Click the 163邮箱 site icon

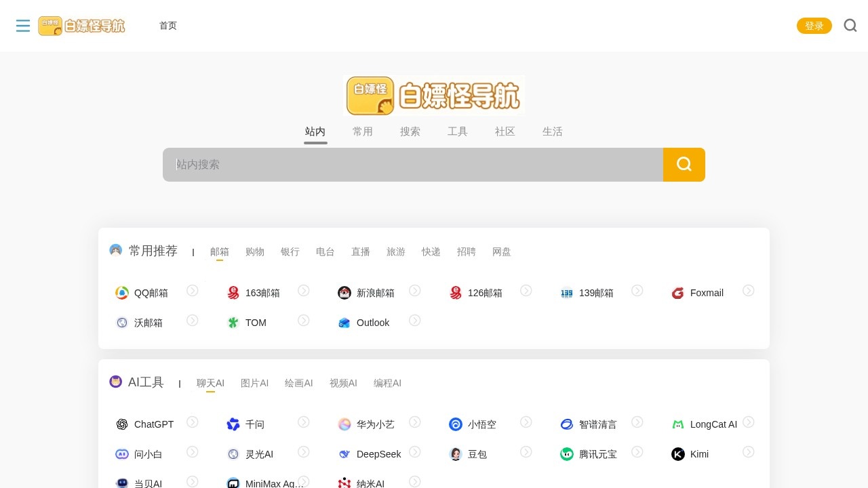point(233,293)
